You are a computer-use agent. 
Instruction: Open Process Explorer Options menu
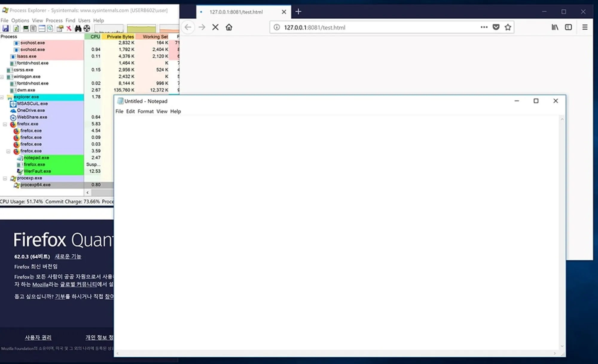pyautogui.click(x=20, y=20)
